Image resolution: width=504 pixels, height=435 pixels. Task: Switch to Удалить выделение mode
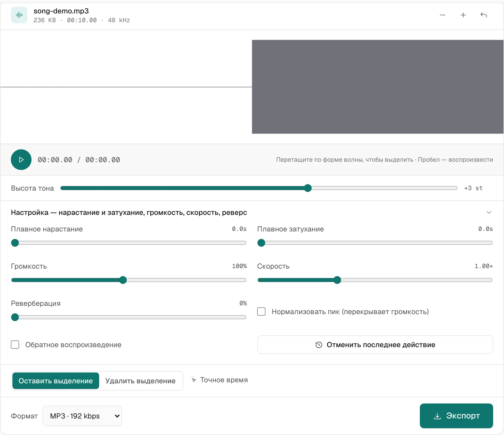140,381
